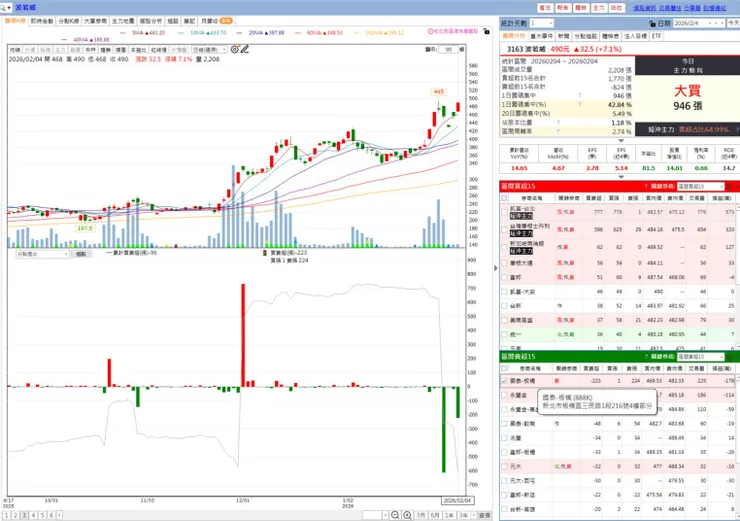Tick checkbox for 凱基-台北 row
This screenshot has width=740, height=521.
coord(504,212)
